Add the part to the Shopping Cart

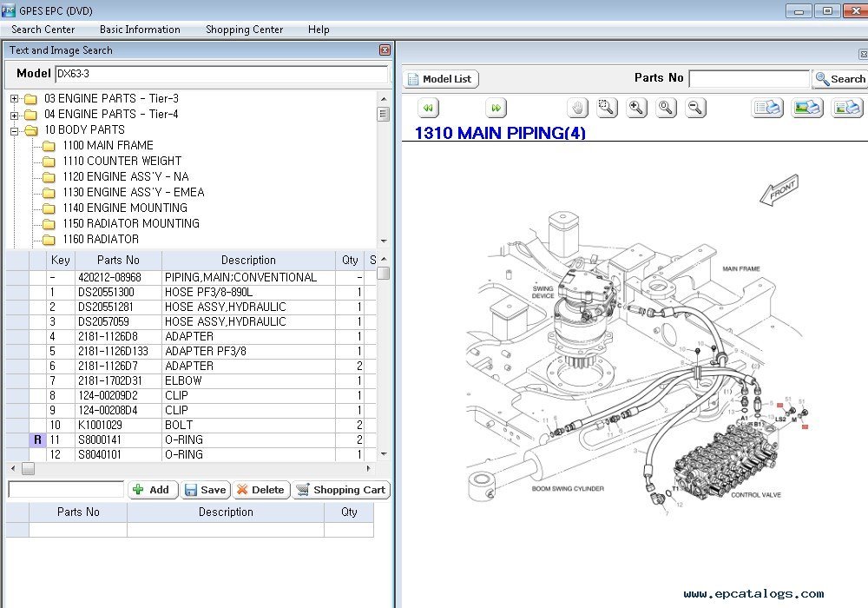coord(341,490)
